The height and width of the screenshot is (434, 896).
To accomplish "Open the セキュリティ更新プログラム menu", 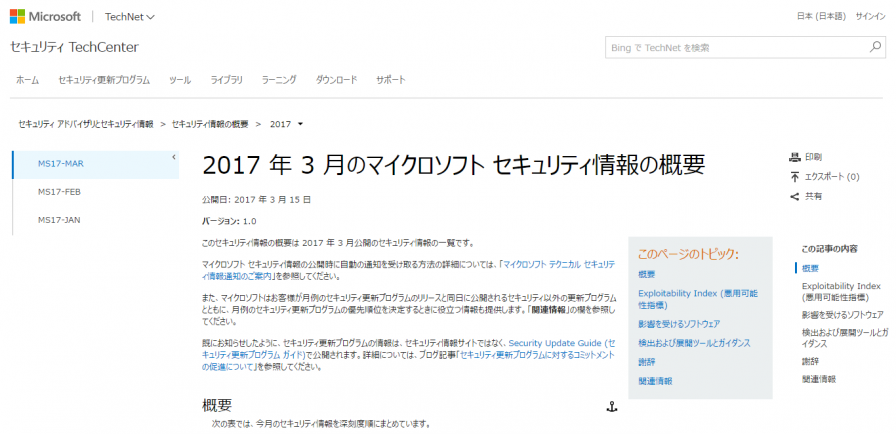I will click(104, 80).
